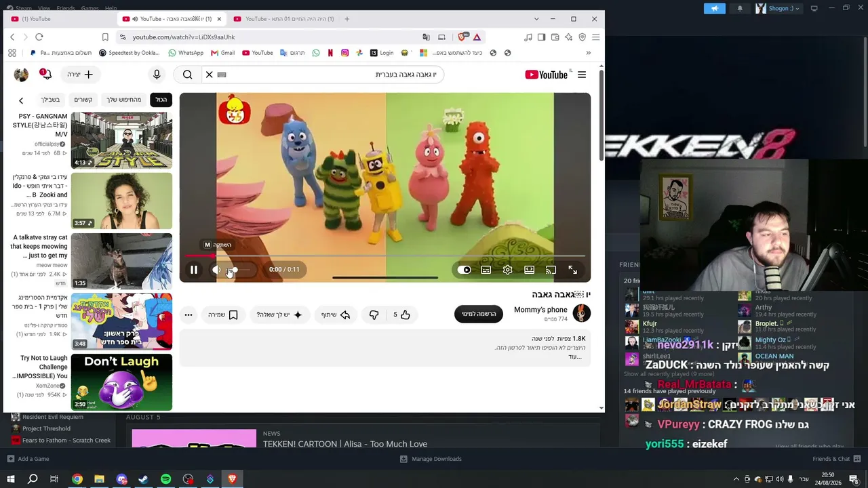Start voice search with the microphone
Viewport: 868px width, 488px height.
pos(157,75)
